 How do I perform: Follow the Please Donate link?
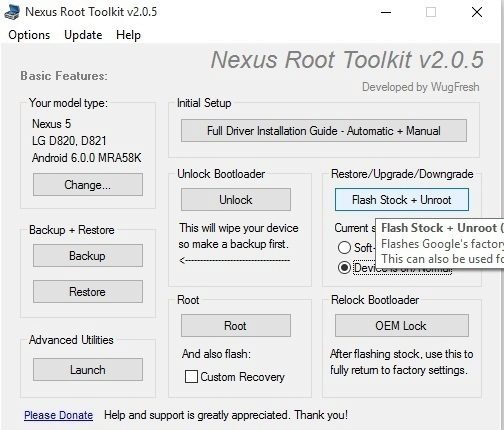pos(59,415)
